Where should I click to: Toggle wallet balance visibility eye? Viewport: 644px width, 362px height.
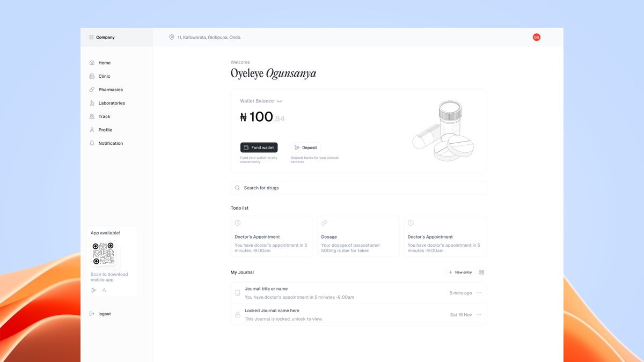click(280, 101)
